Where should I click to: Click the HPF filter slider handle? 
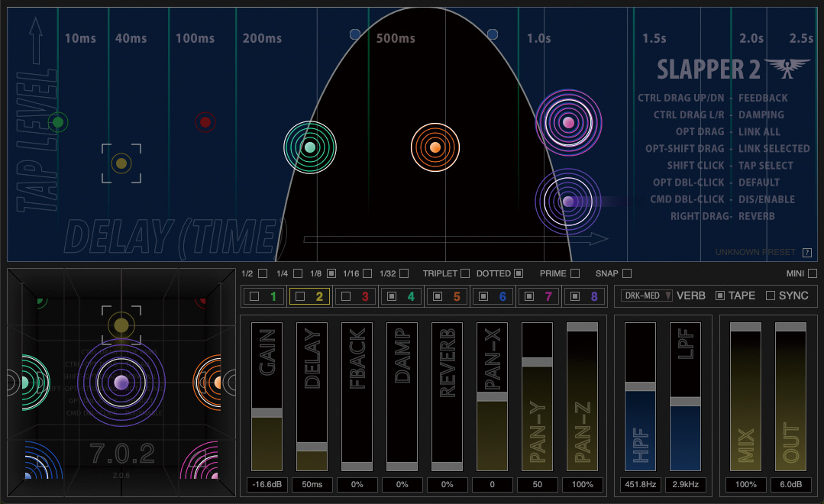[x=640, y=386]
